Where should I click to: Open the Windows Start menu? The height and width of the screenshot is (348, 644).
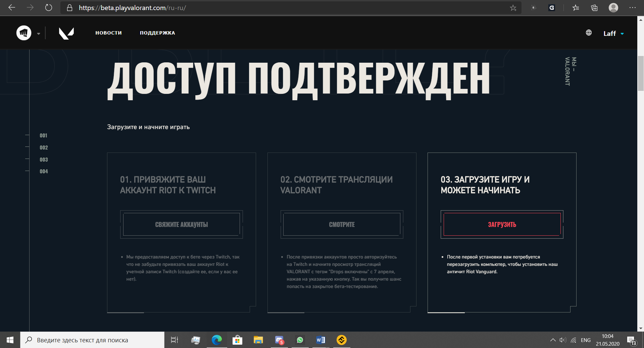[10, 340]
